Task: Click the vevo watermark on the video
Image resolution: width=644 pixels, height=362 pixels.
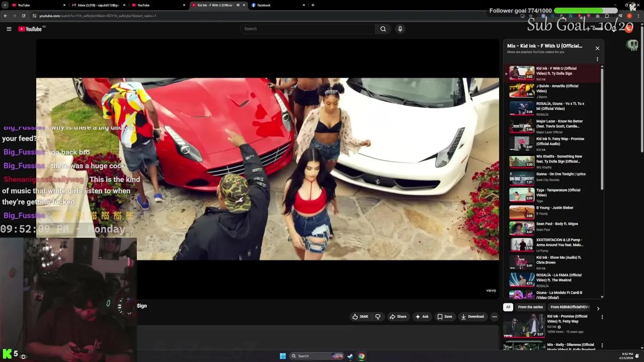Action: coord(491,291)
